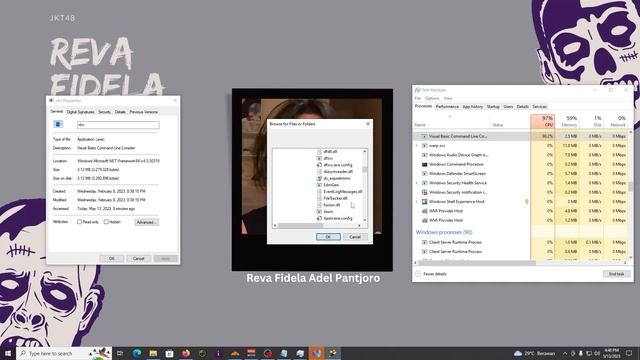The height and width of the screenshot is (360, 640).
Task: Click OK in the Properties dialog
Action: tap(111, 259)
